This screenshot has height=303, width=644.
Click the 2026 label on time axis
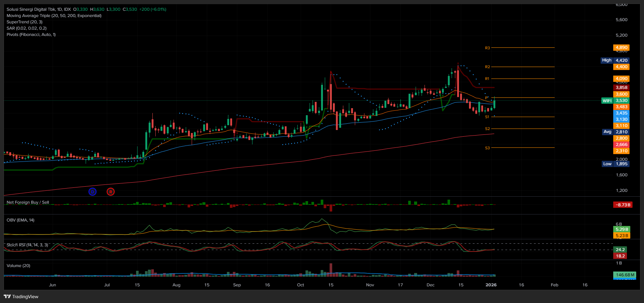click(x=491, y=285)
